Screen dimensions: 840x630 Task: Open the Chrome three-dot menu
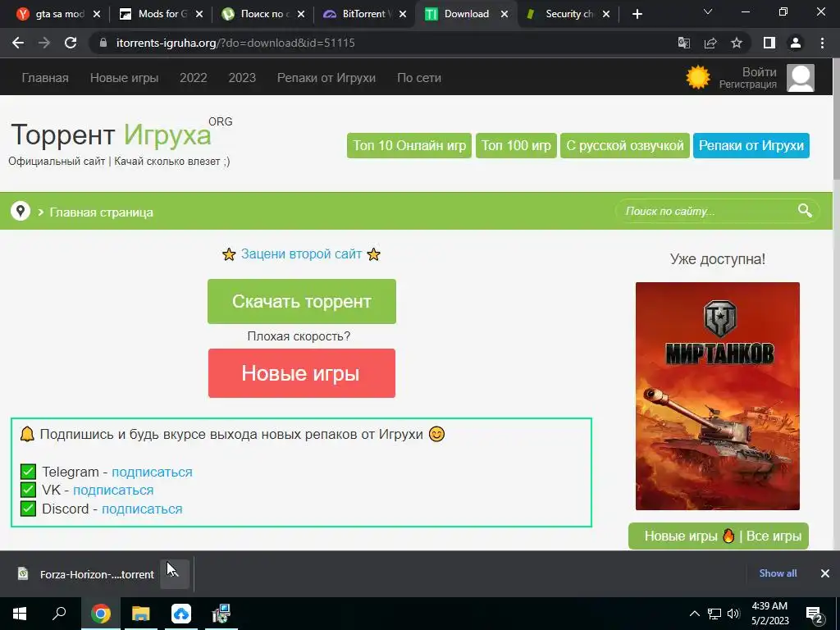822,43
